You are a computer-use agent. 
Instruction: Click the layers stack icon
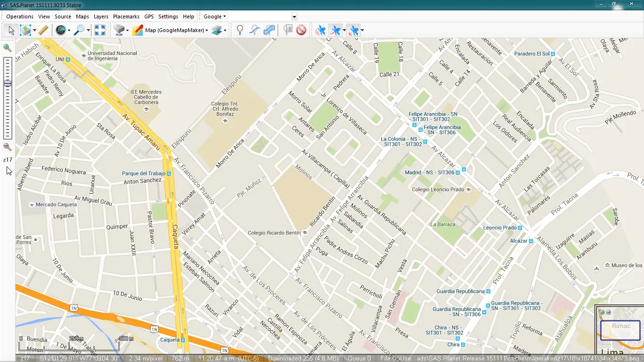(216, 31)
